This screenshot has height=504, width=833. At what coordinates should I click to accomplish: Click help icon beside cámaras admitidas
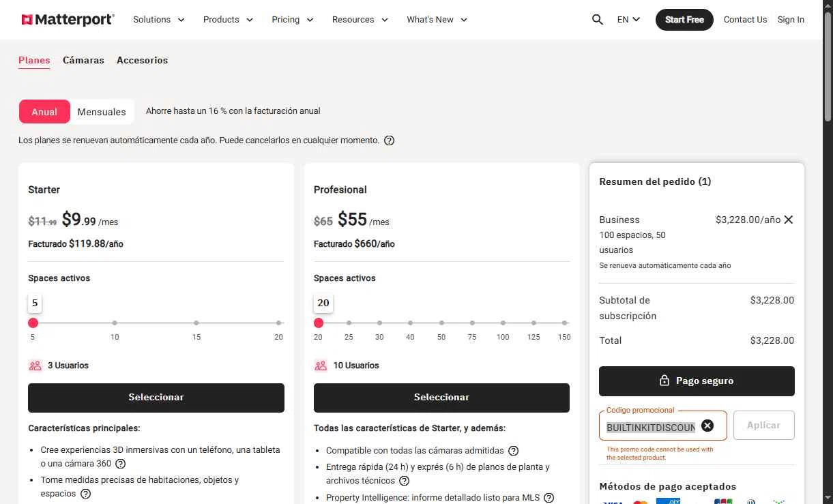514,451
